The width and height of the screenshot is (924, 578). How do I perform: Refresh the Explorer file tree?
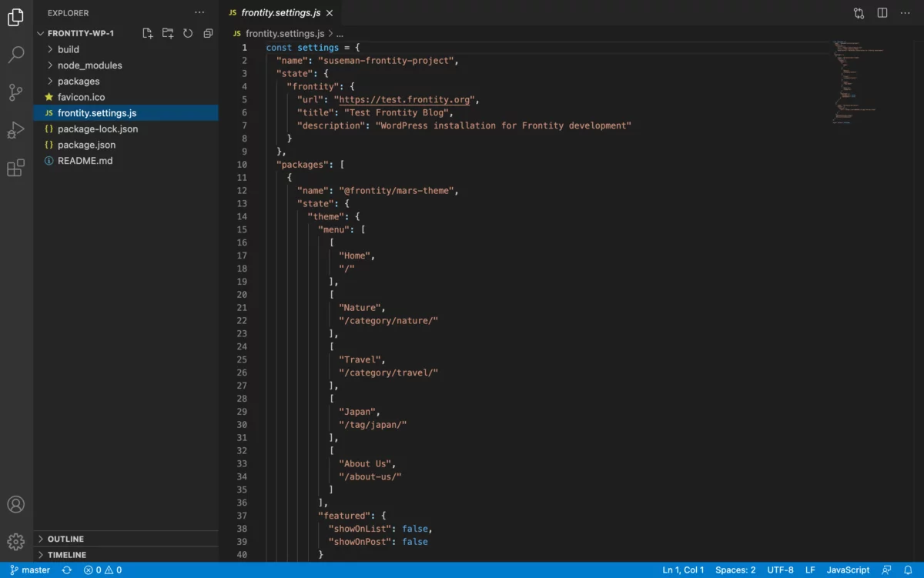(188, 33)
